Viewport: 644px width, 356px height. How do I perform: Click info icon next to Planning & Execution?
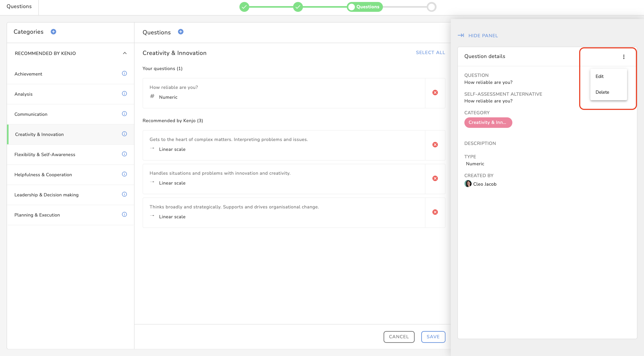pos(124,214)
